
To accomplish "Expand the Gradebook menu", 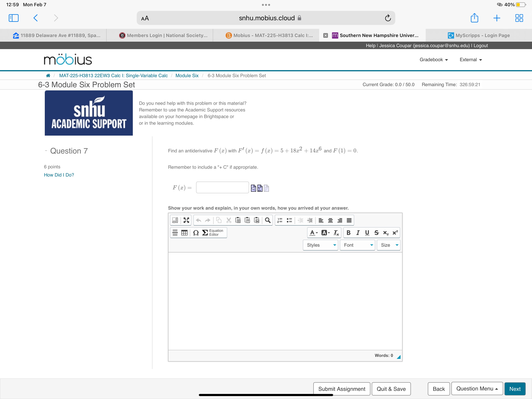I will [x=433, y=59].
